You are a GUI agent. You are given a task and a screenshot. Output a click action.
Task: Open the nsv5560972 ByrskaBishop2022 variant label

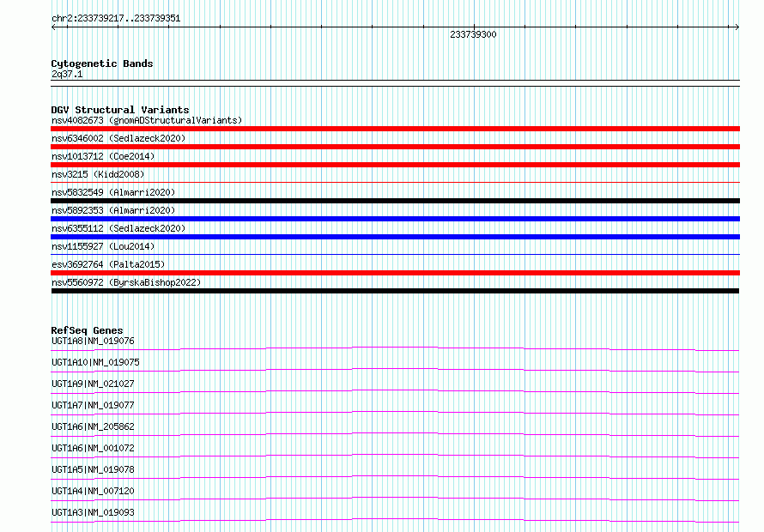tap(126, 282)
